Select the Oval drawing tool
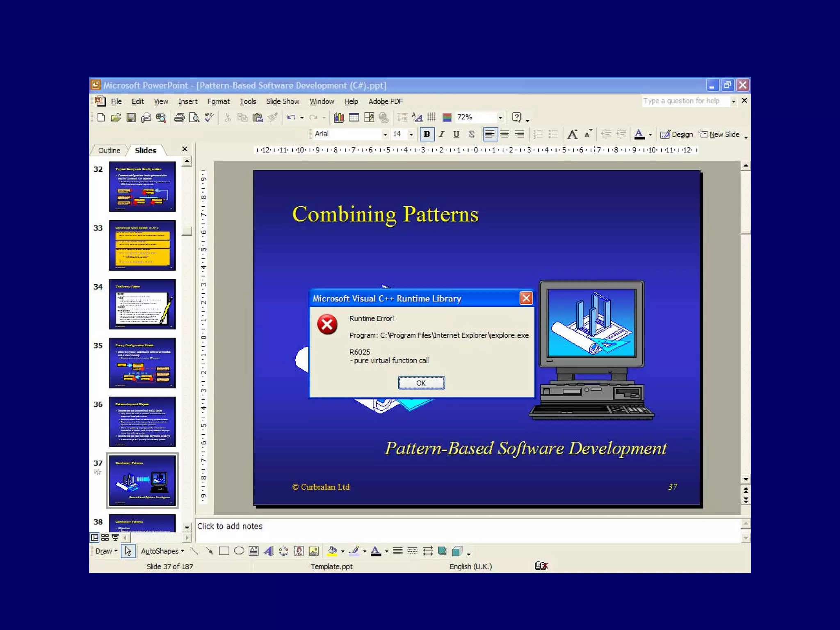 [239, 551]
